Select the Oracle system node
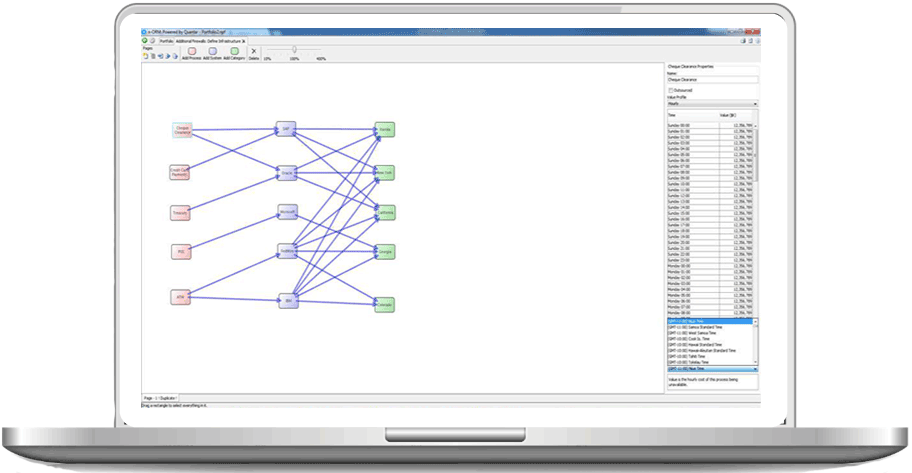912x473 pixels. tap(287, 173)
